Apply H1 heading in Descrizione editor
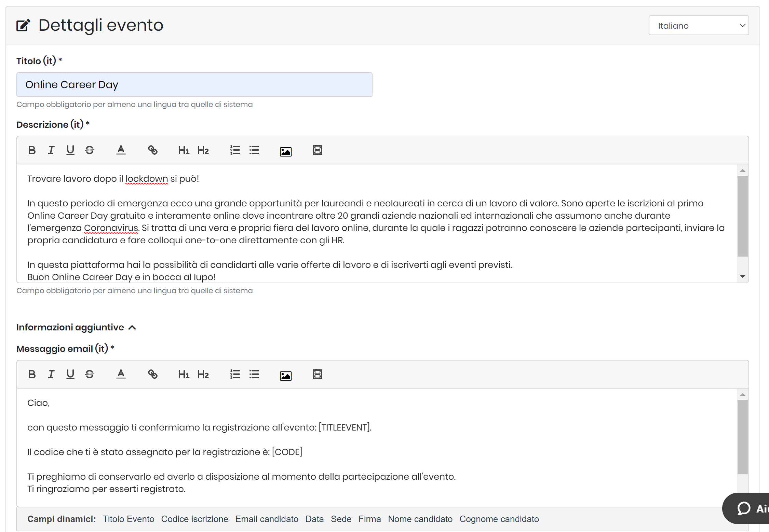This screenshot has width=769, height=532. [x=184, y=150]
